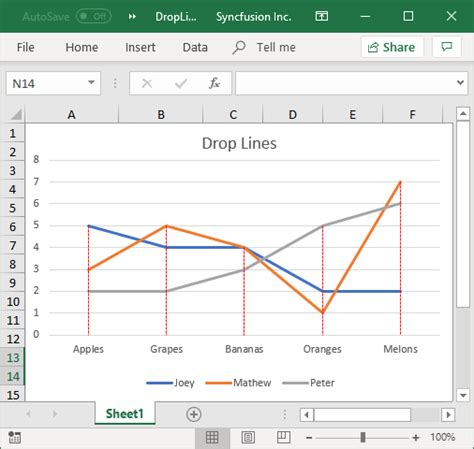Switch to Normal view
This screenshot has height=449, width=474.
point(212,437)
